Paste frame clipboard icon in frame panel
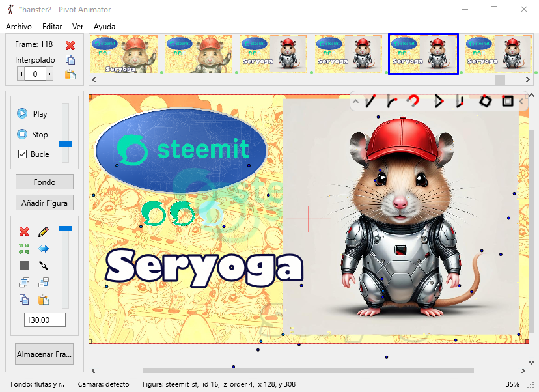The width and height of the screenshot is (539, 392). [70, 75]
